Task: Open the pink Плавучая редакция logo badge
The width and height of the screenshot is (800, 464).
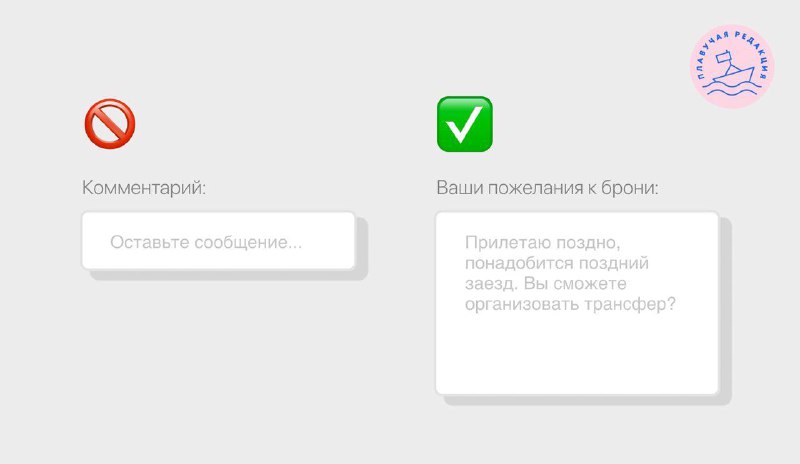Action: point(732,66)
